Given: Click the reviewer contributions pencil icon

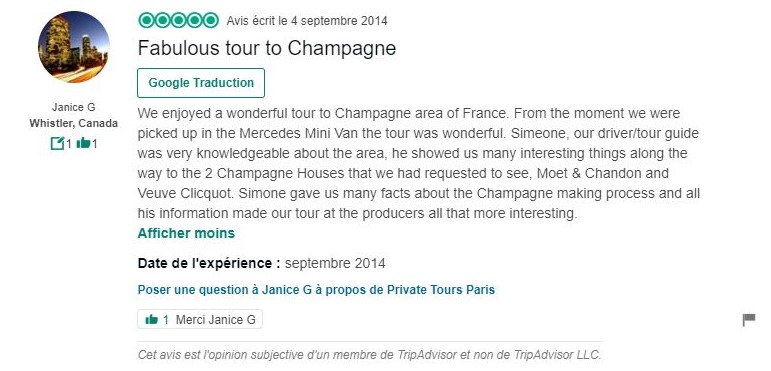Looking at the screenshot, I should pyautogui.click(x=58, y=143).
